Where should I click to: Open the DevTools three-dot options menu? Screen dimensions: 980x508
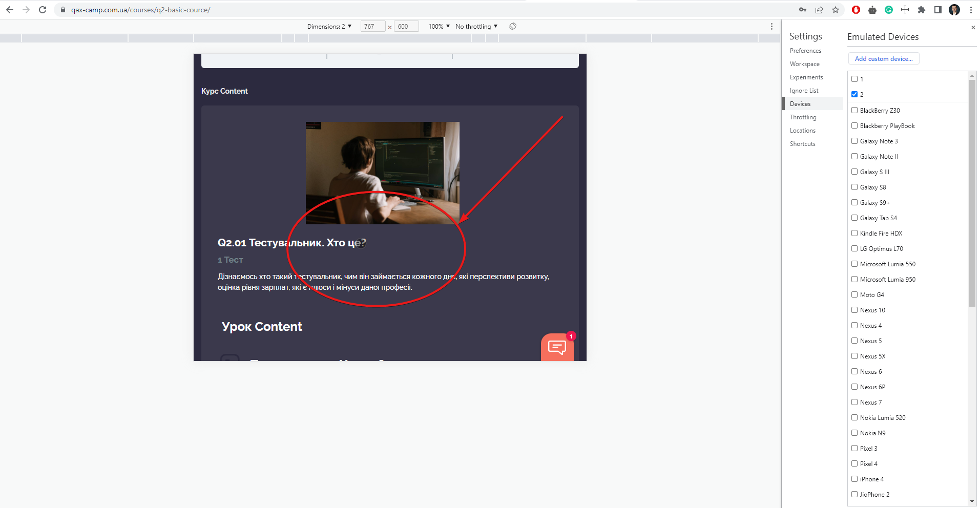(773, 26)
